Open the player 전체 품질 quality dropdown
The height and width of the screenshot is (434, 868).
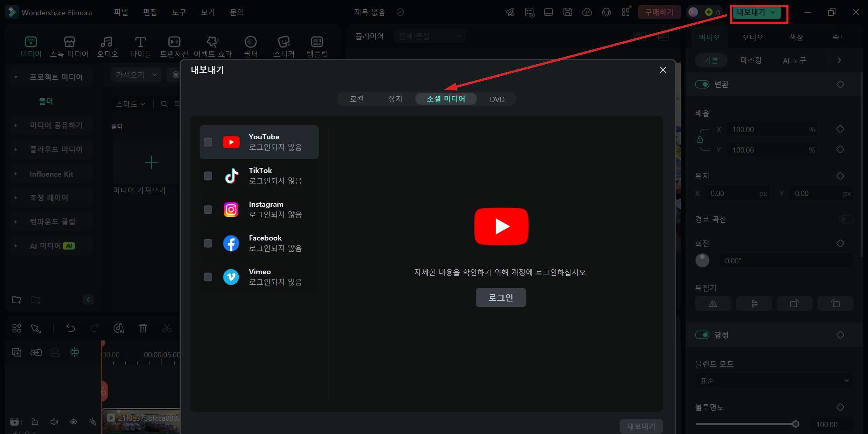click(430, 37)
